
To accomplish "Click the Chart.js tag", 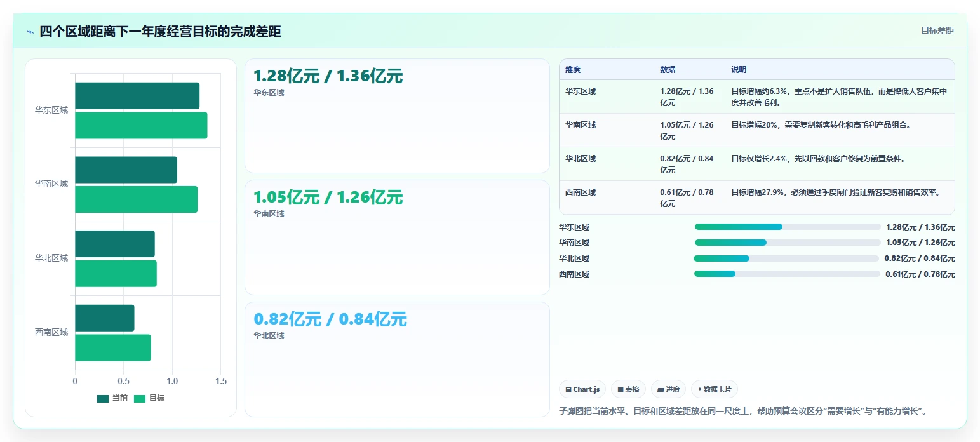I will click(582, 389).
